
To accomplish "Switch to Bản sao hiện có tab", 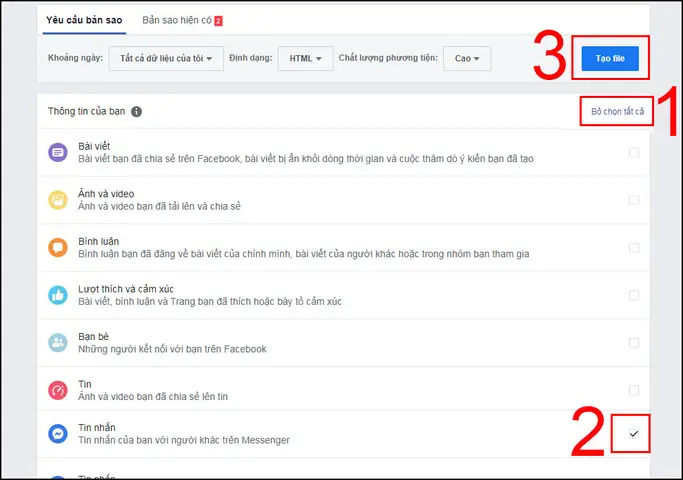I will pos(182,20).
